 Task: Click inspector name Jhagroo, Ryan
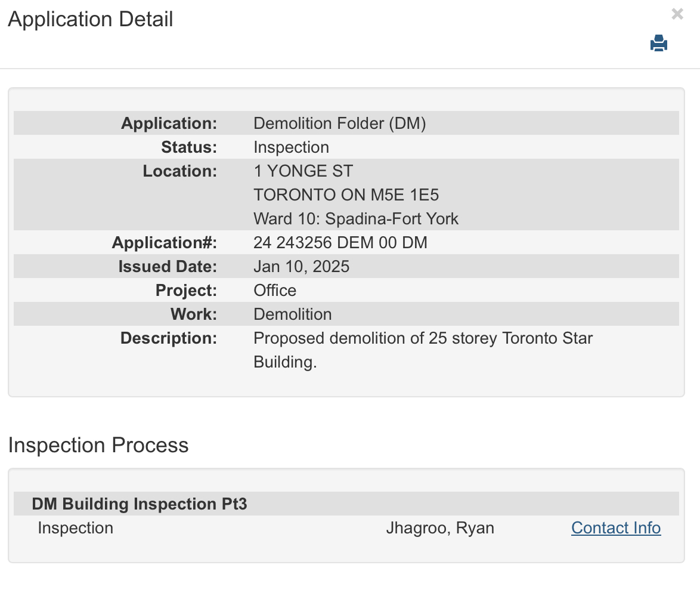pyautogui.click(x=440, y=528)
